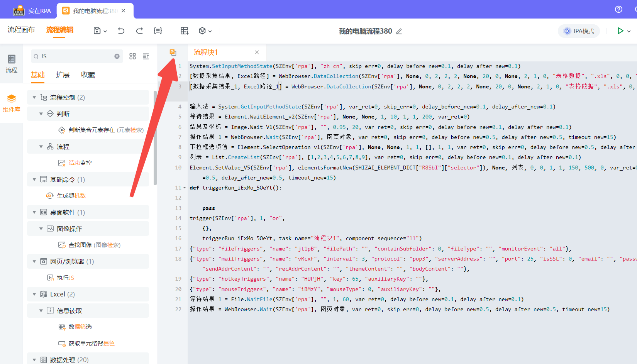Open the 扩展 components tab

[x=63, y=75]
